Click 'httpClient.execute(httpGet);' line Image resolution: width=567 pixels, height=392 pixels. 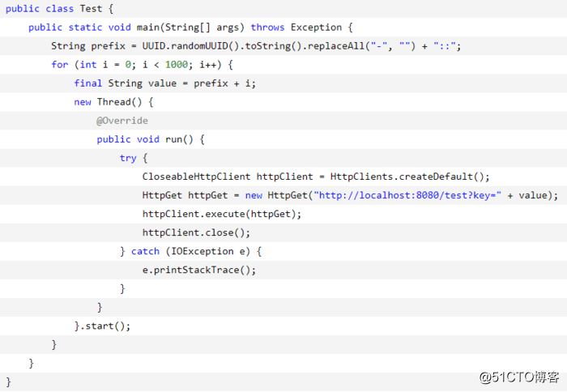click(x=222, y=214)
